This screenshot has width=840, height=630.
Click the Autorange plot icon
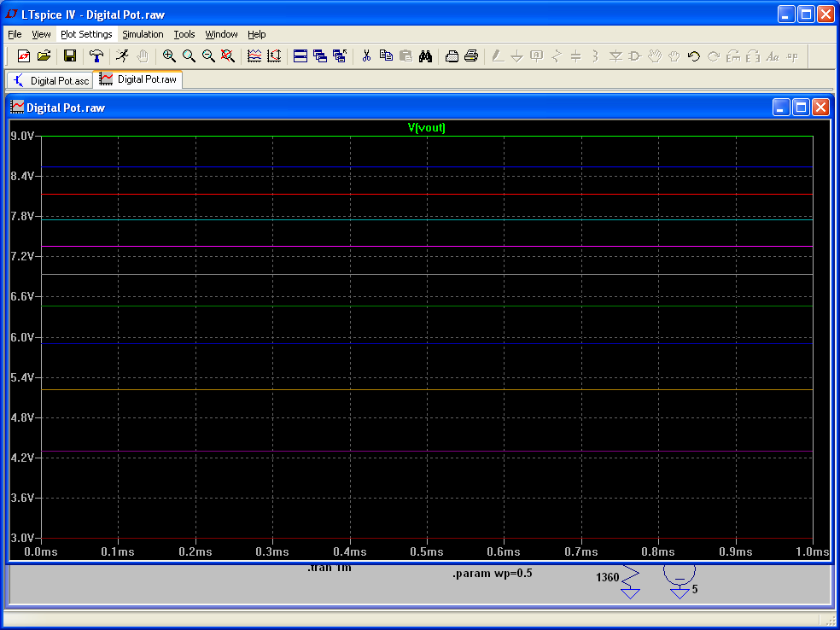pyautogui.click(x=254, y=55)
